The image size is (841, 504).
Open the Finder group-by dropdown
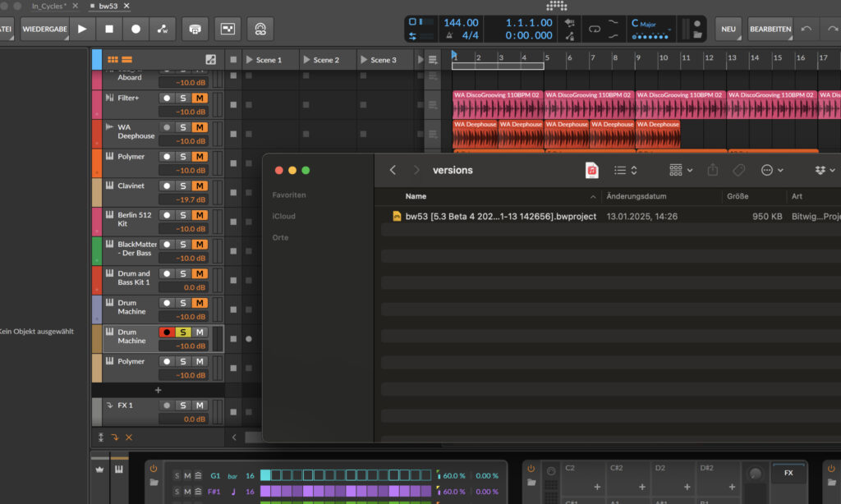(x=681, y=170)
